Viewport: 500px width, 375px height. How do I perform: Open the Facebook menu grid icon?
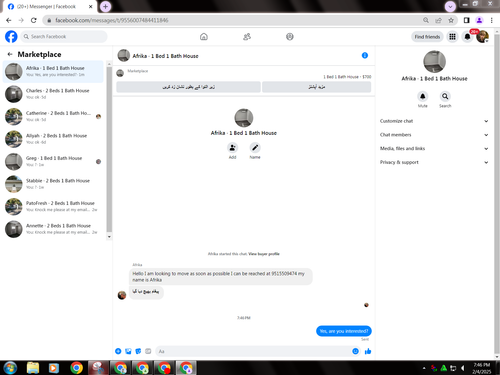[452, 37]
